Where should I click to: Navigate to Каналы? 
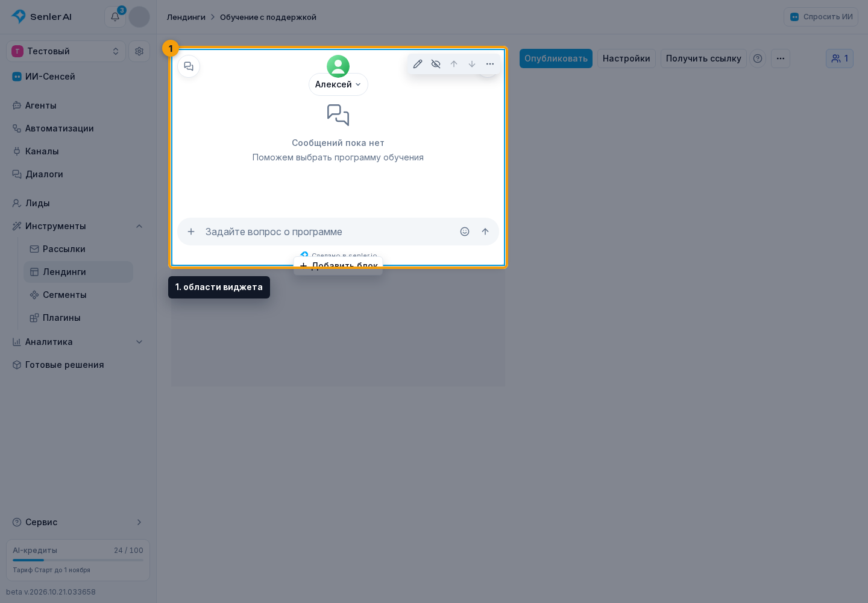[78, 151]
